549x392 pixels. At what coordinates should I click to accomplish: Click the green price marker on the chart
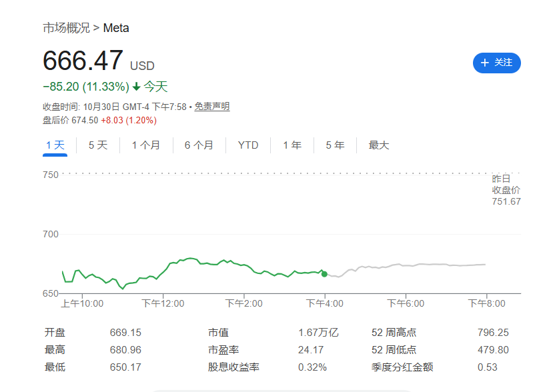pos(323,274)
